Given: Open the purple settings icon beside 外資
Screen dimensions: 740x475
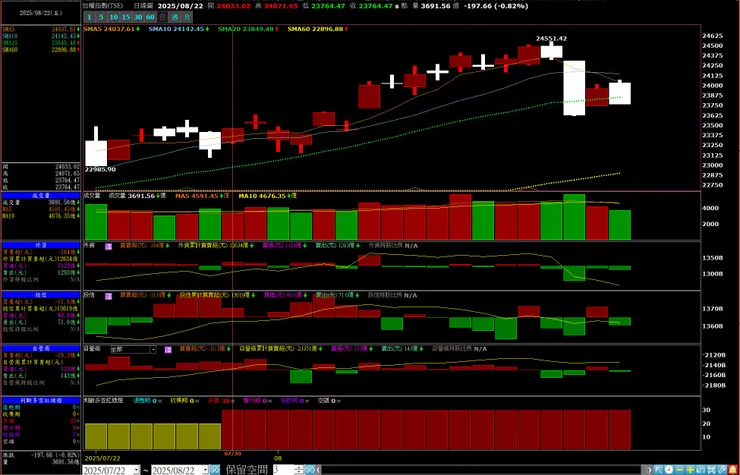Looking at the screenshot, I should click(x=109, y=246).
